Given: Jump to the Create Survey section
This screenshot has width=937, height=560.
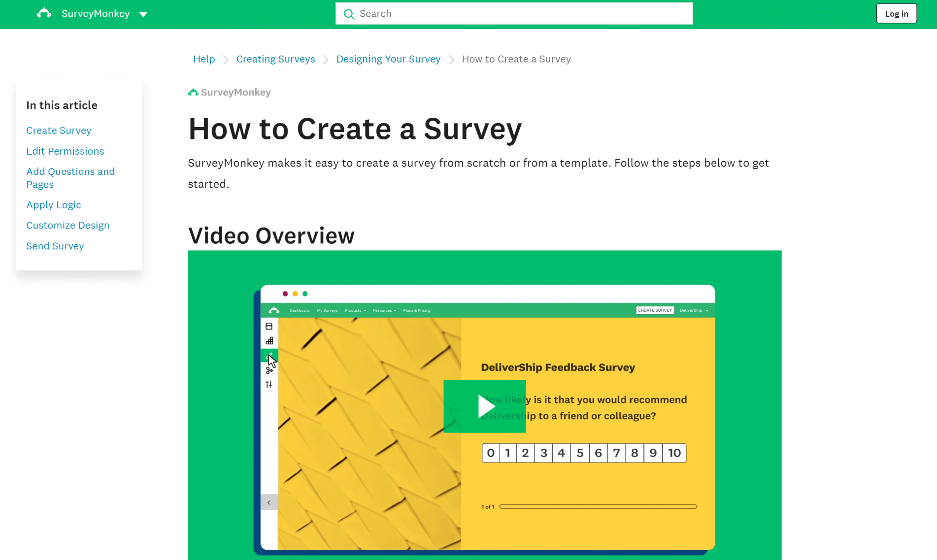Looking at the screenshot, I should [59, 131].
